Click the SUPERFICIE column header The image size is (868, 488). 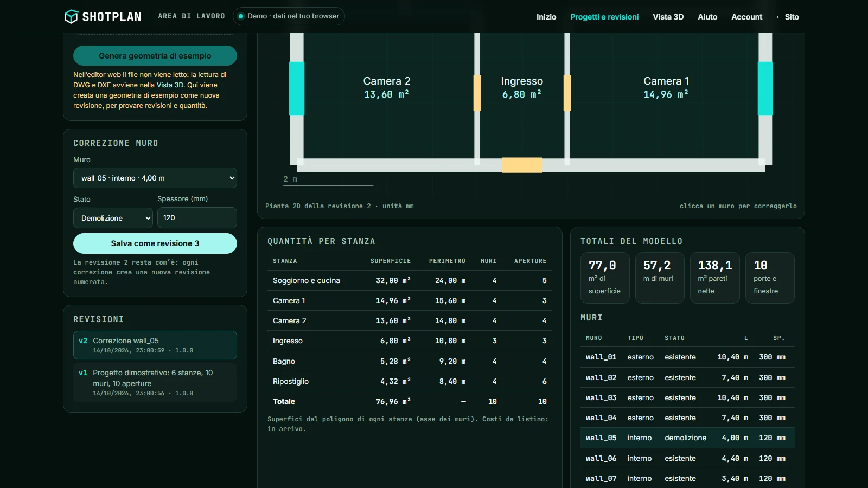(x=391, y=261)
